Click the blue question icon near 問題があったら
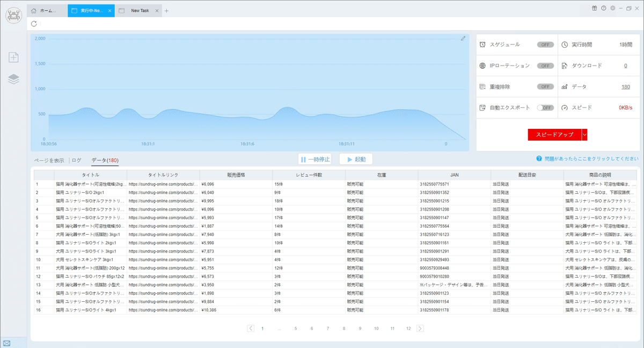 point(538,159)
